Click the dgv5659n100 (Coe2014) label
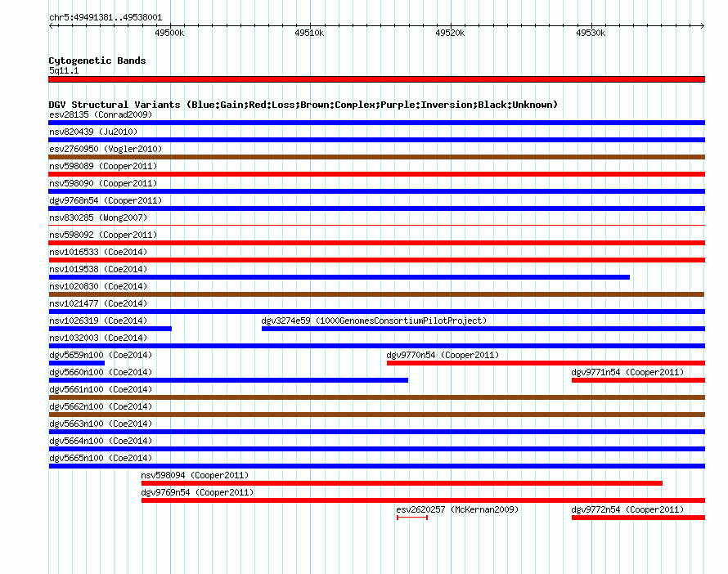Image resolution: width=728 pixels, height=574 pixels. click(101, 355)
